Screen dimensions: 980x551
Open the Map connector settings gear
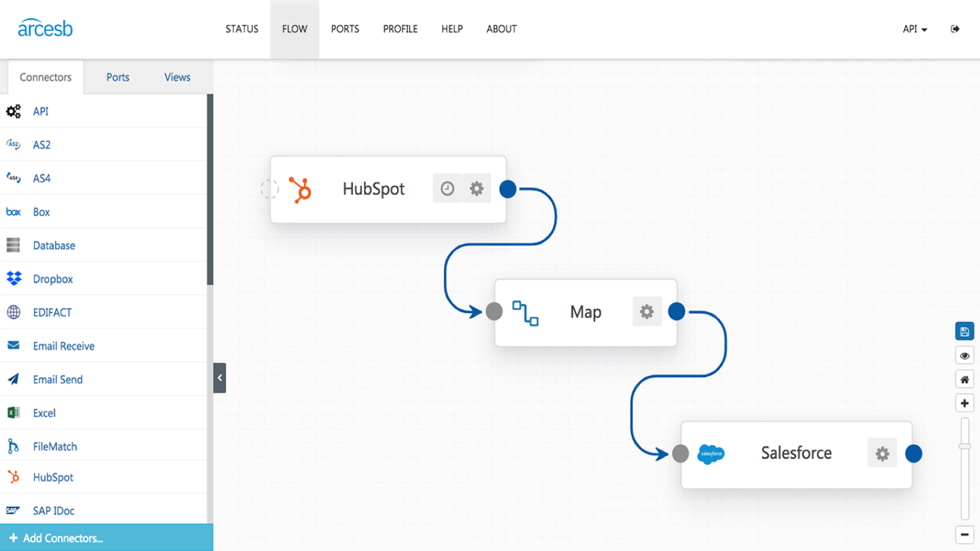click(x=647, y=311)
